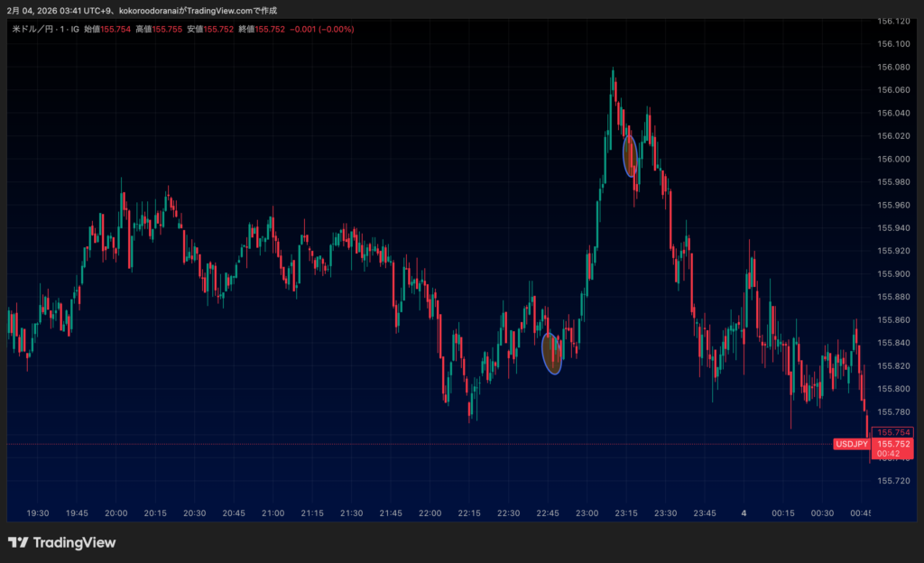
Task: Click the 156.000 price axis label
Action: coord(894,159)
